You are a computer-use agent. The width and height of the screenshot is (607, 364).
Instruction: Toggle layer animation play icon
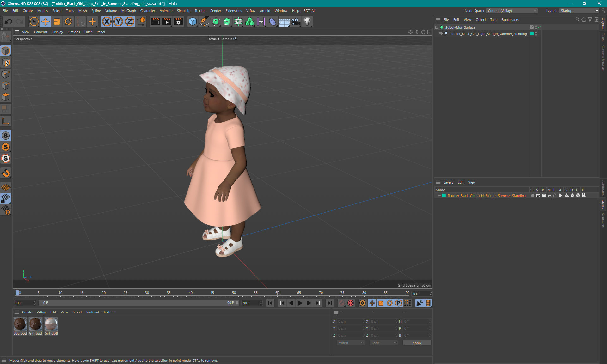561,196
